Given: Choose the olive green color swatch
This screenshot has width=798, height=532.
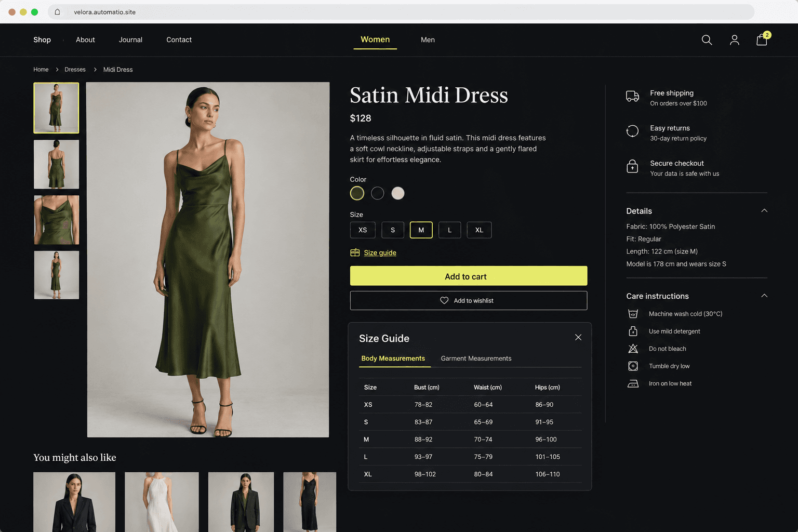Looking at the screenshot, I should pos(357,193).
